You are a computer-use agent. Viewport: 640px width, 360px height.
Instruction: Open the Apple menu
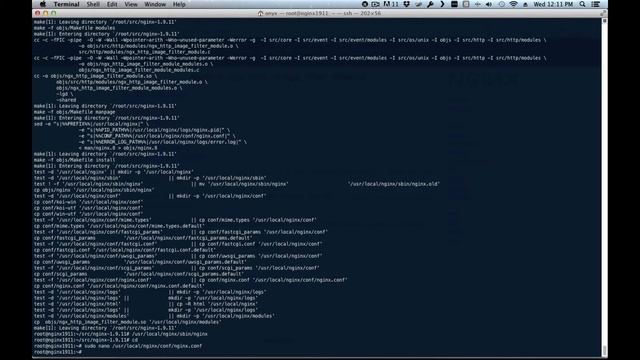(x=42, y=4)
